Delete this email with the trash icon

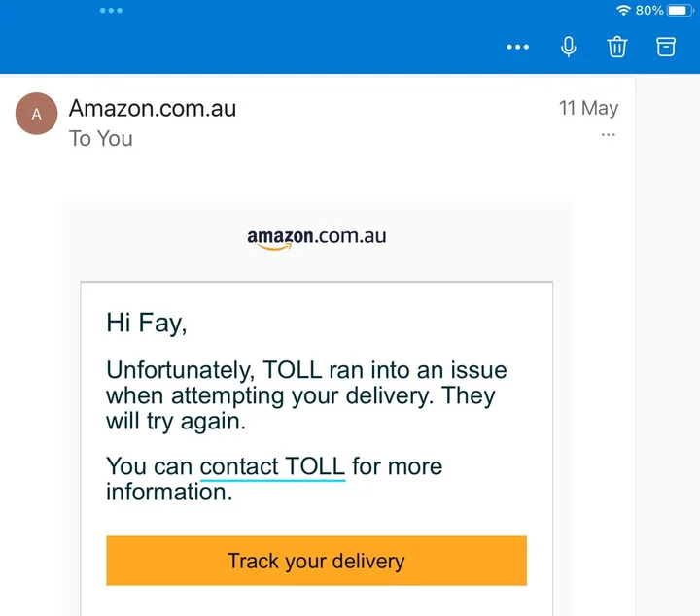(x=617, y=47)
